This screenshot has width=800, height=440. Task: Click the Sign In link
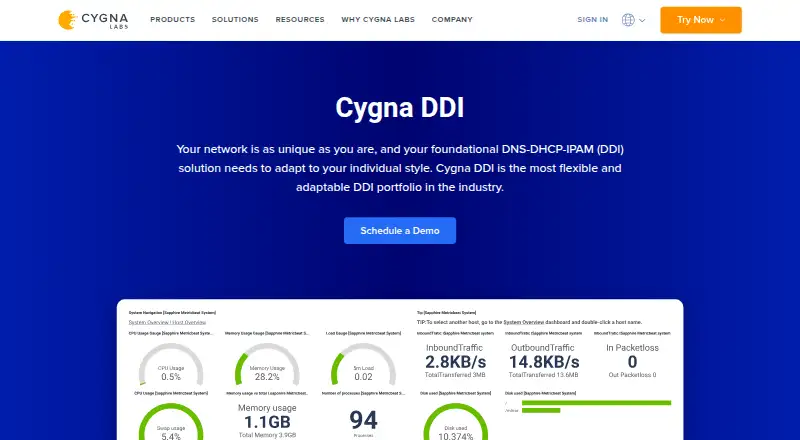592,19
